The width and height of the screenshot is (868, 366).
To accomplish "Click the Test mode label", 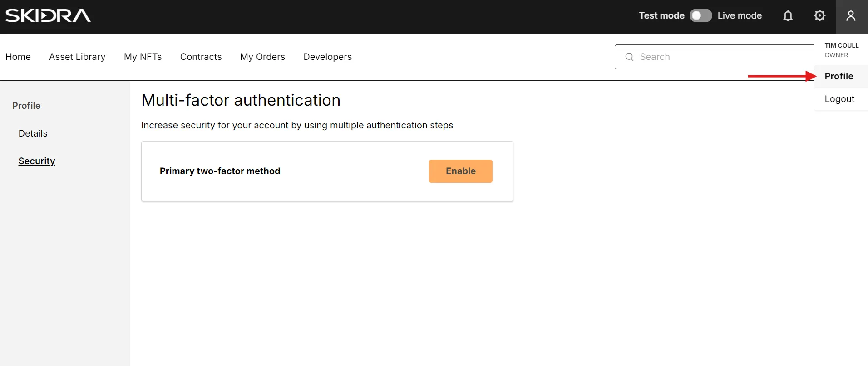I will coord(662,15).
